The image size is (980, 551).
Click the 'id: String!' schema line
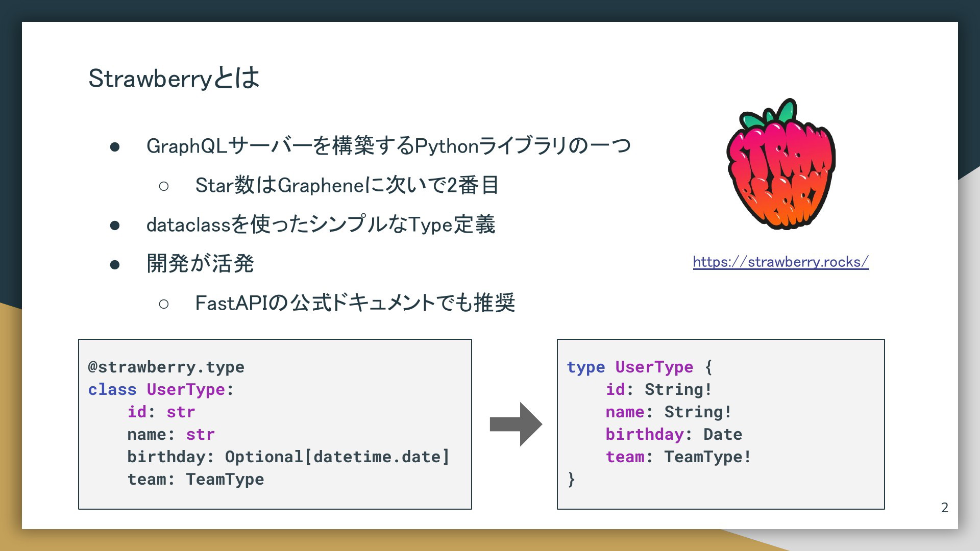click(659, 389)
